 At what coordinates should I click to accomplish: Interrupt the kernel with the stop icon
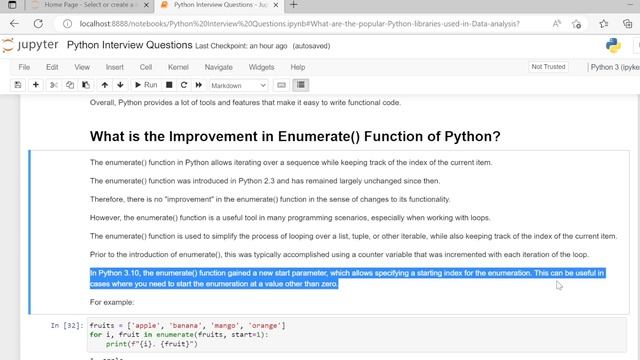click(x=169, y=85)
